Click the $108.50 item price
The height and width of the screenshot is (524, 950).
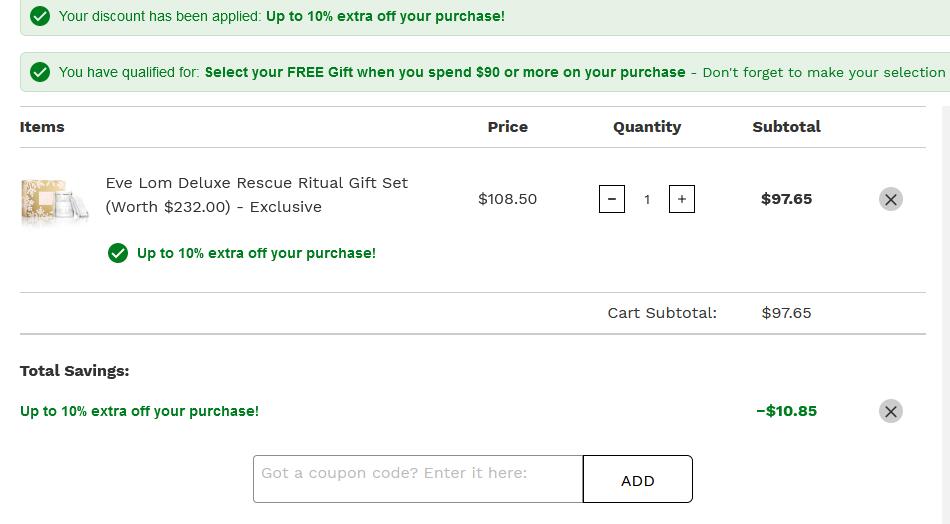[507, 199]
